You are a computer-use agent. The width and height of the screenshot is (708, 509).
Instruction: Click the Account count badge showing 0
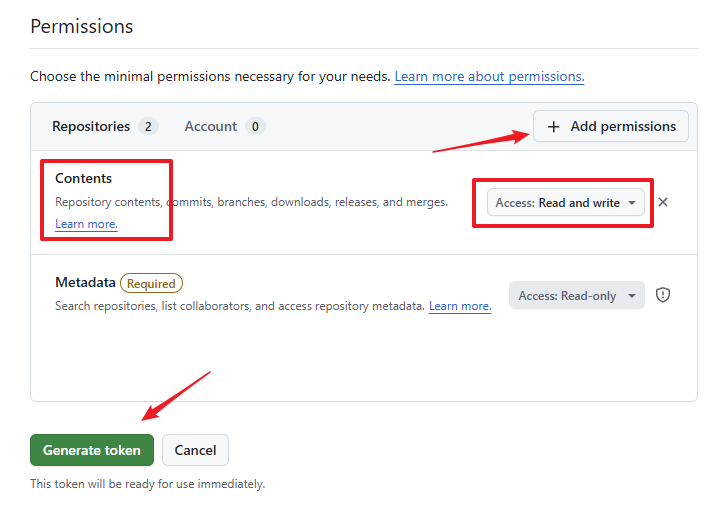click(x=255, y=126)
